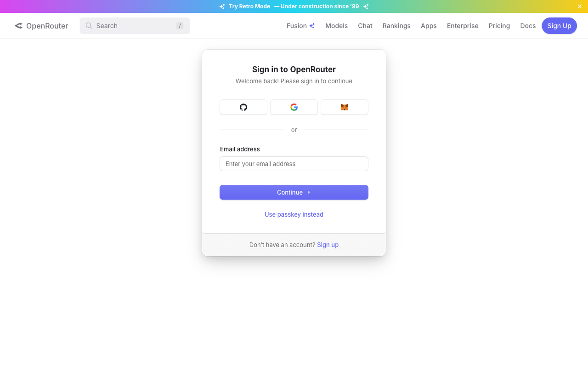Screen dimensions: 588x368
Task: Sign in with Google
Action: pos(294,107)
